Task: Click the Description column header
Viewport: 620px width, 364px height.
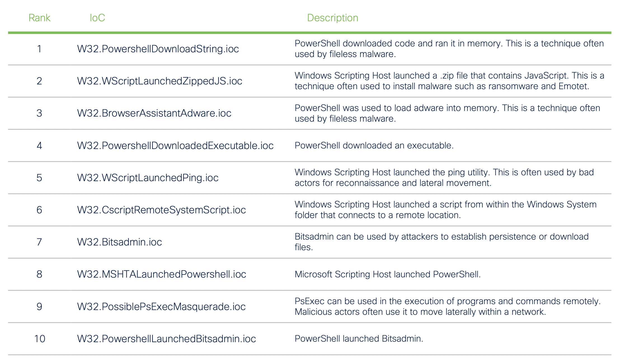Action: pos(332,18)
